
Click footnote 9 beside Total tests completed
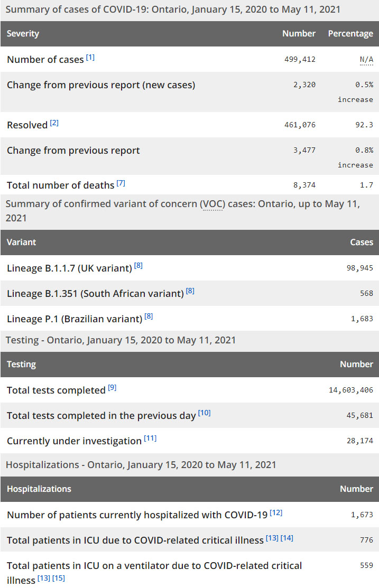[x=112, y=388]
